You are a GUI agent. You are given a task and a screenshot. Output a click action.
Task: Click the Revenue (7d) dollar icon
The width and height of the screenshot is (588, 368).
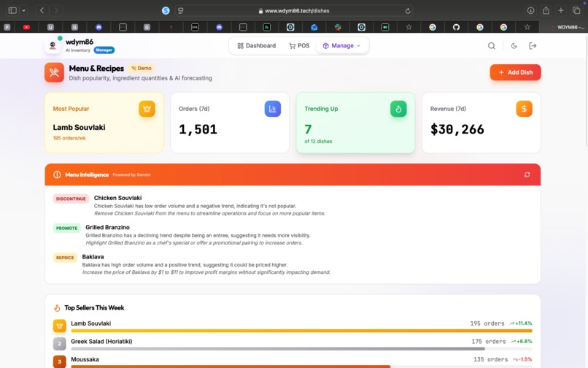pyautogui.click(x=525, y=109)
